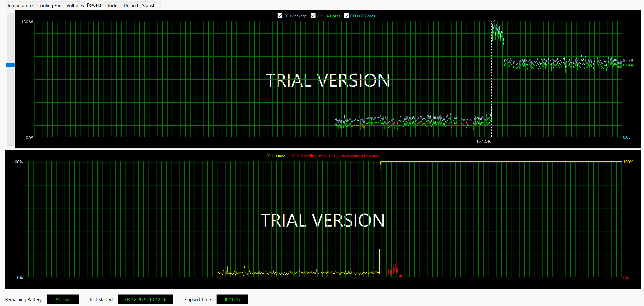Click the 81.44 IA Cores value label
The height and width of the screenshot is (306, 644).
(x=628, y=65)
